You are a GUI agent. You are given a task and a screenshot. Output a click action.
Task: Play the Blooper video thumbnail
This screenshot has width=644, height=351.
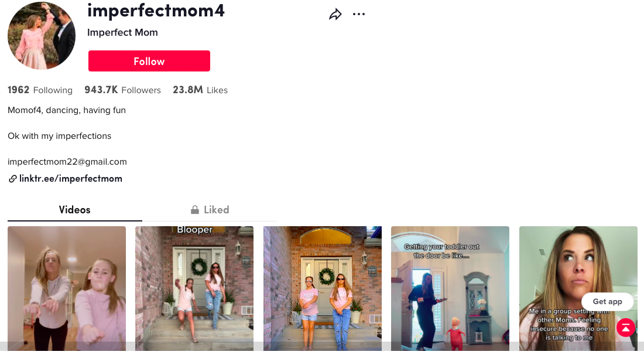tap(194, 288)
